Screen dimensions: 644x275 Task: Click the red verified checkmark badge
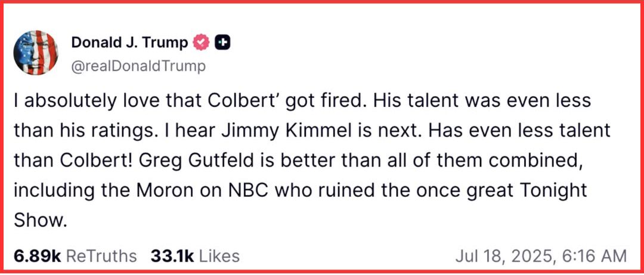(x=202, y=42)
